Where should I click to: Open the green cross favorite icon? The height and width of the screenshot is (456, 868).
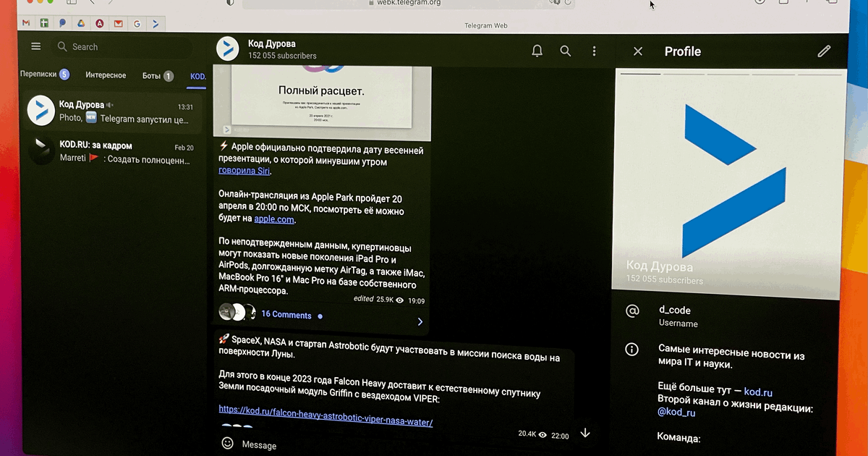pyautogui.click(x=44, y=23)
